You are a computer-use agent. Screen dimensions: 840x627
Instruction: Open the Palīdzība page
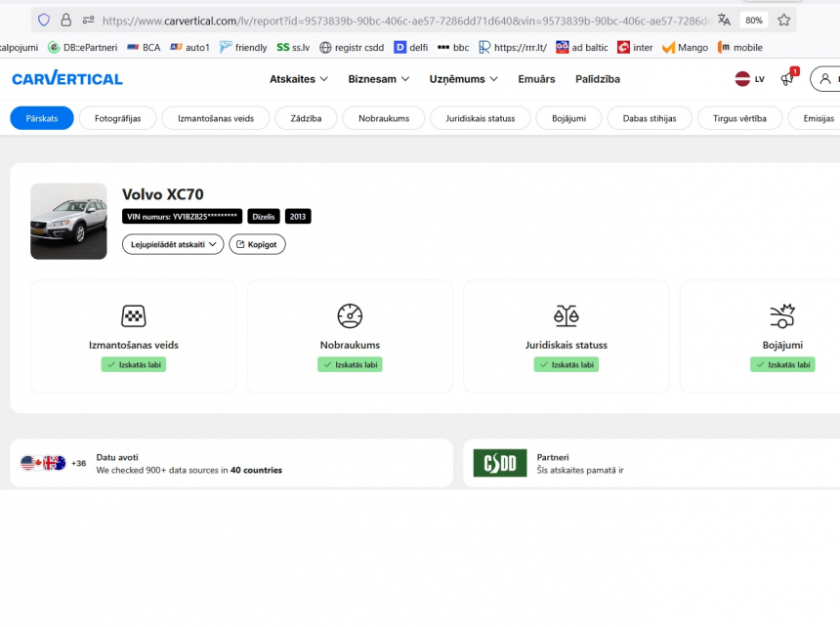click(x=598, y=79)
